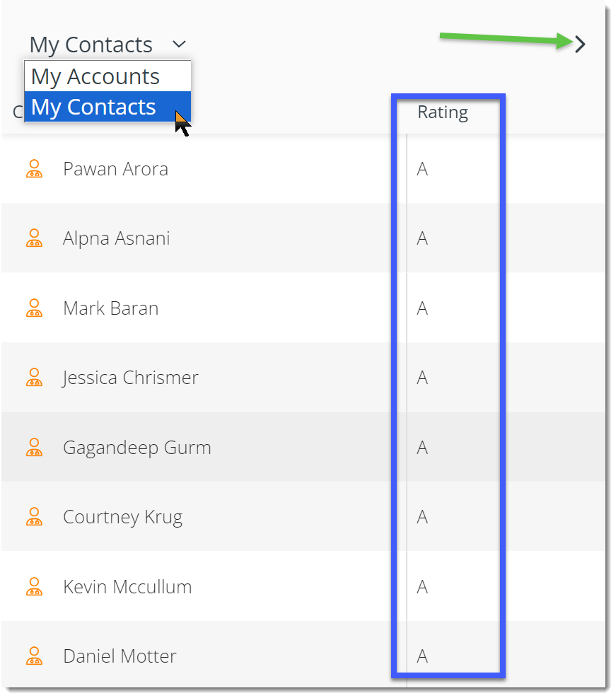Click contact icon beside Jessica Chrismer
The height and width of the screenshot is (698, 616).
[34, 378]
